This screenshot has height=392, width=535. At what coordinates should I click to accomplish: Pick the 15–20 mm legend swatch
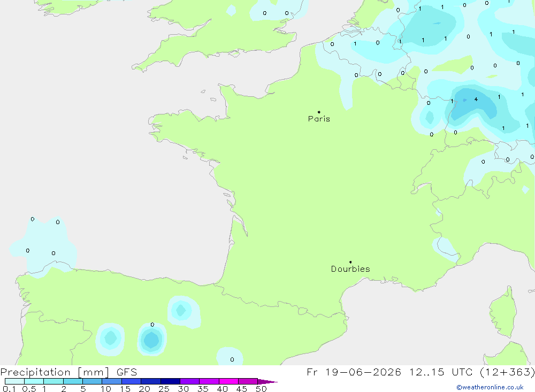pos(132,381)
